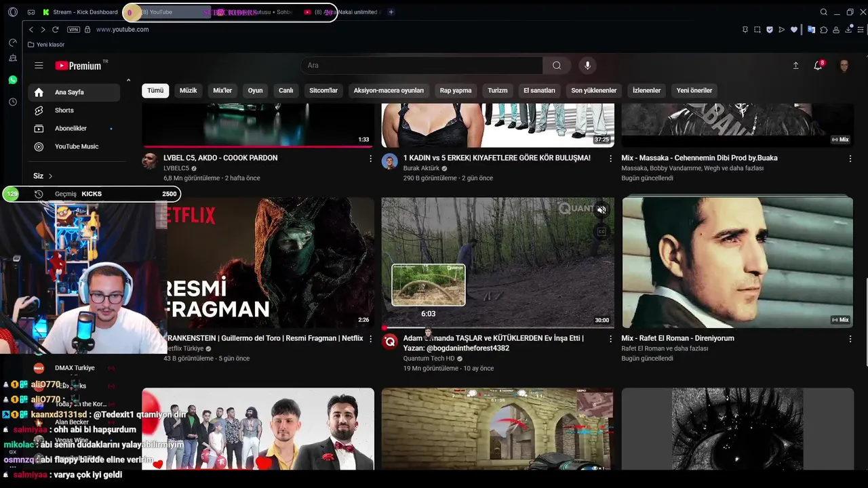Focus the Ara search input field
Viewport: 868px width, 488px height.
pos(422,66)
